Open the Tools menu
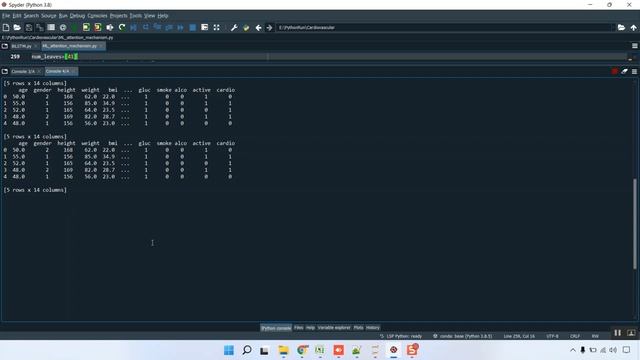 pos(136,16)
